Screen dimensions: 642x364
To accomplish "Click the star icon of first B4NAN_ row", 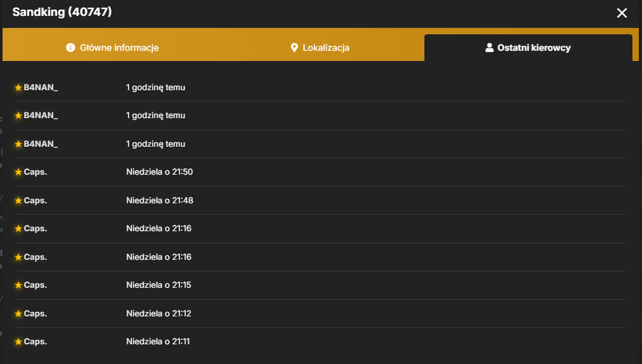I will pyautogui.click(x=19, y=87).
